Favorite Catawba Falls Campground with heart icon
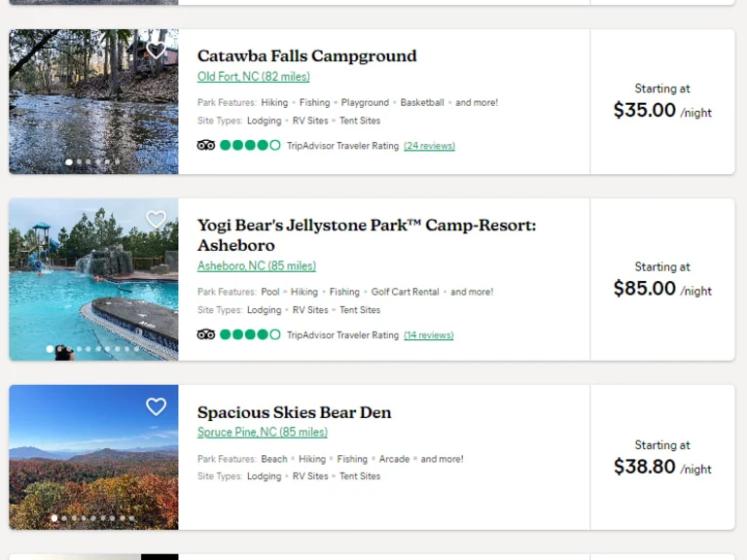This screenshot has width=747, height=560. (x=156, y=51)
